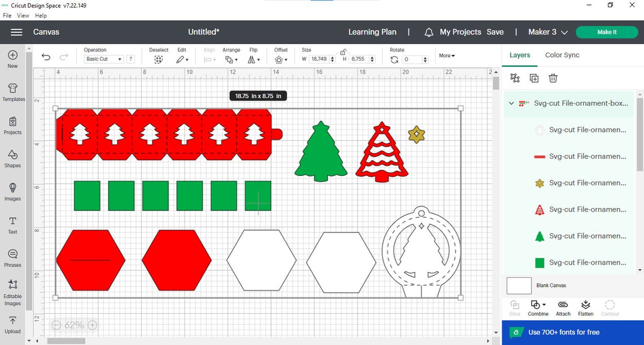Switch to the Color Sync tab
The height and width of the screenshot is (345, 644).
(x=562, y=55)
